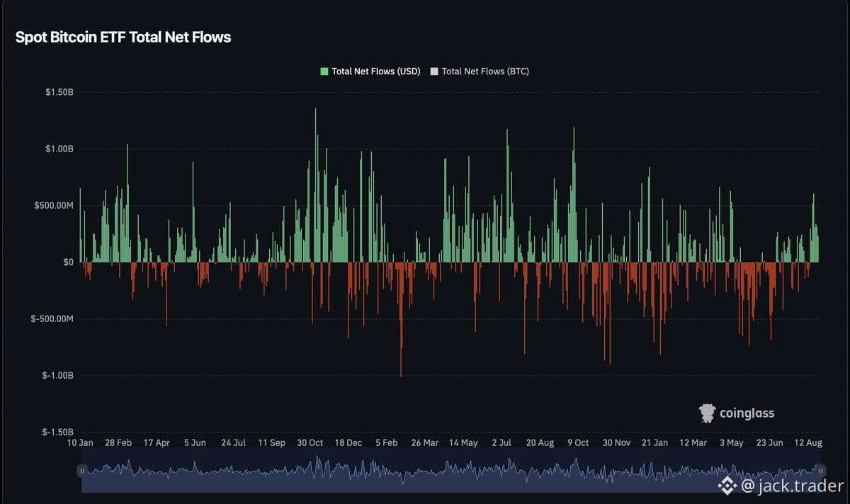
Task: Click the 12 Aug date label
Action: 807,443
